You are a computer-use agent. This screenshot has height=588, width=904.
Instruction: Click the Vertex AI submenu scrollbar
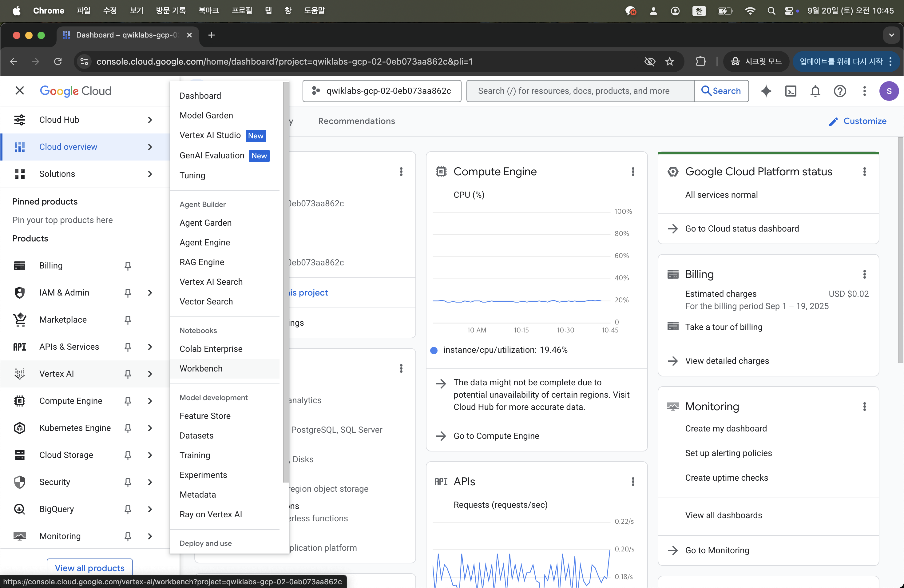coord(286,281)
